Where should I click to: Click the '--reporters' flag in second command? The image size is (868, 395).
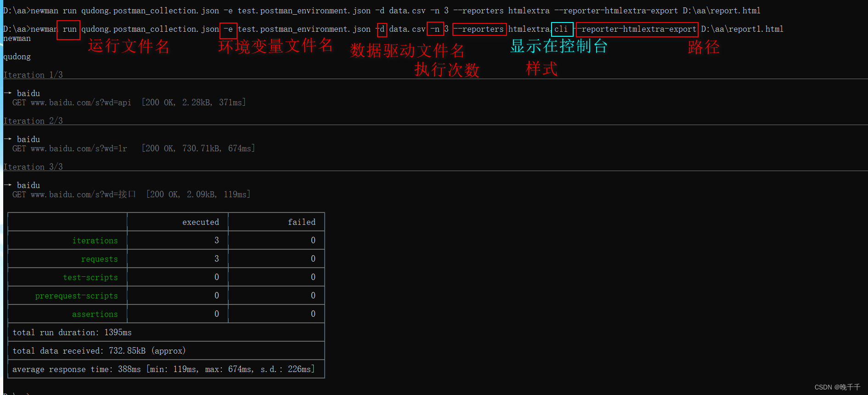pos(479,29)
